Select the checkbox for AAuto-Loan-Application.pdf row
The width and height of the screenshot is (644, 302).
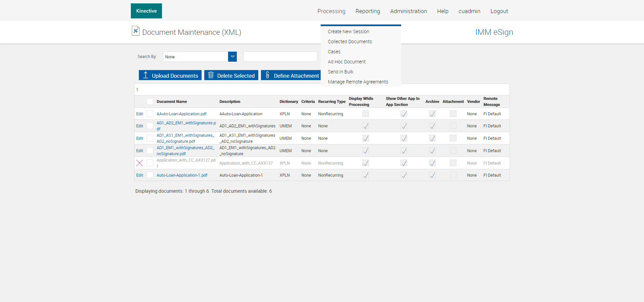pos(150,114)
